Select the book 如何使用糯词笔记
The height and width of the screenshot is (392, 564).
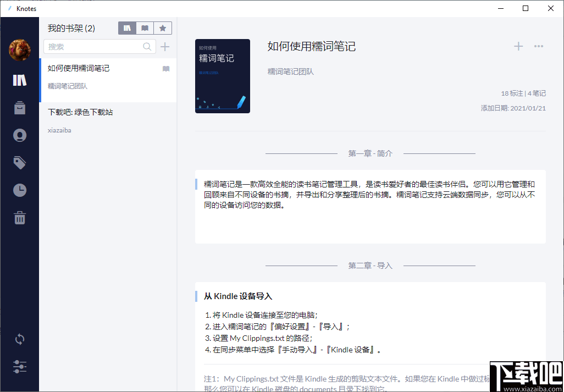[99, 77]
